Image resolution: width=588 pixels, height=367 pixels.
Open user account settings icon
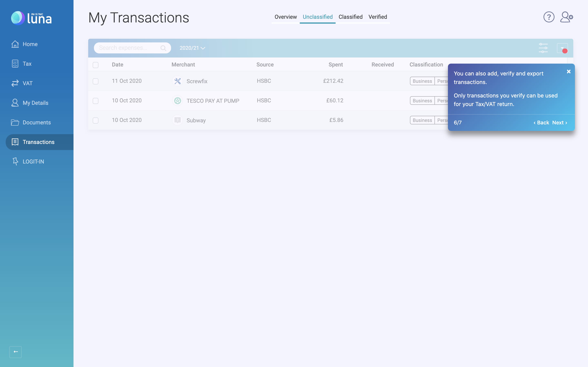coord(566,17)
